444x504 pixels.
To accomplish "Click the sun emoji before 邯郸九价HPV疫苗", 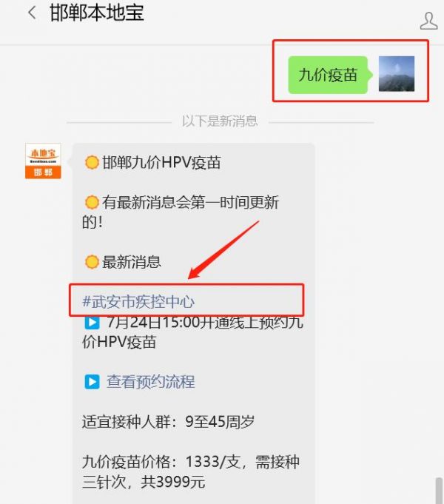I will point(92,162).
